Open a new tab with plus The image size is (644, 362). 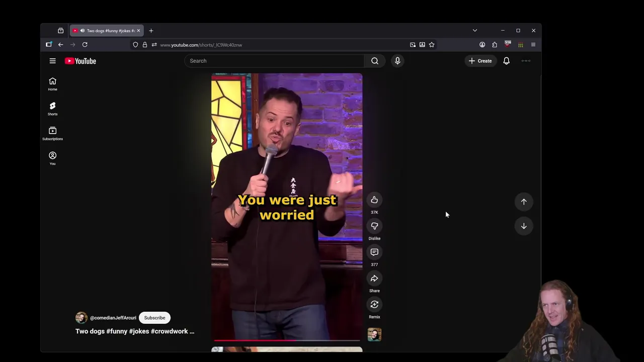[x=151, y=31]
